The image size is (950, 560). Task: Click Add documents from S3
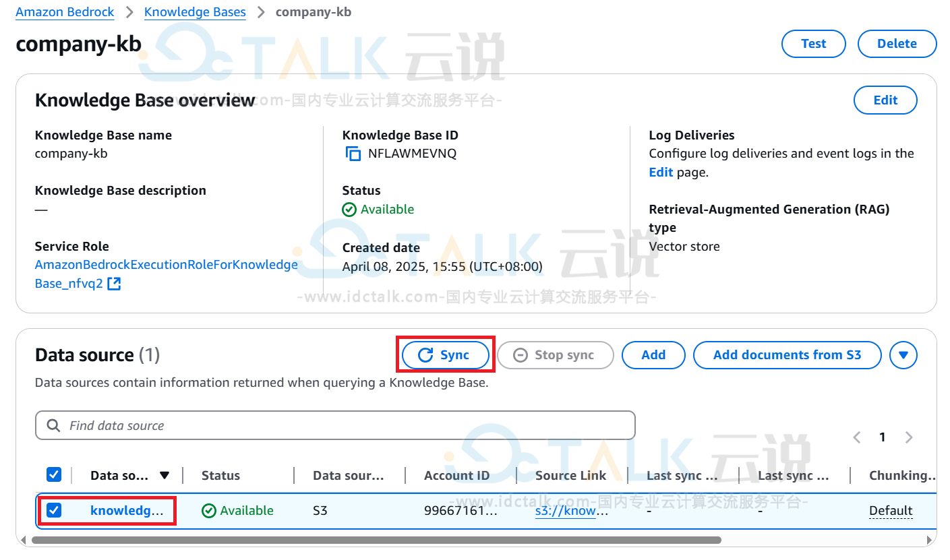[788, 355]
